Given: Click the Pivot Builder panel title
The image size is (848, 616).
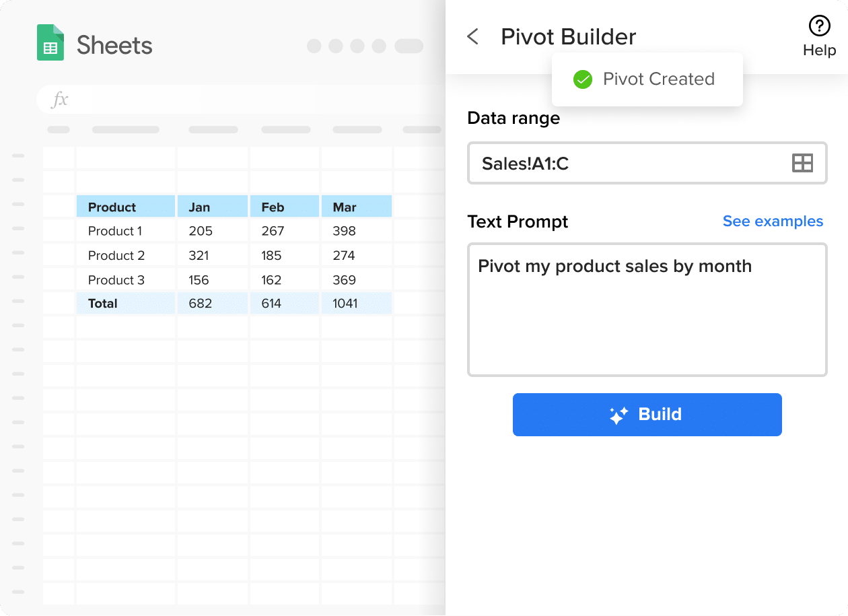Looking at the screenshot, I should click(567, 37).
